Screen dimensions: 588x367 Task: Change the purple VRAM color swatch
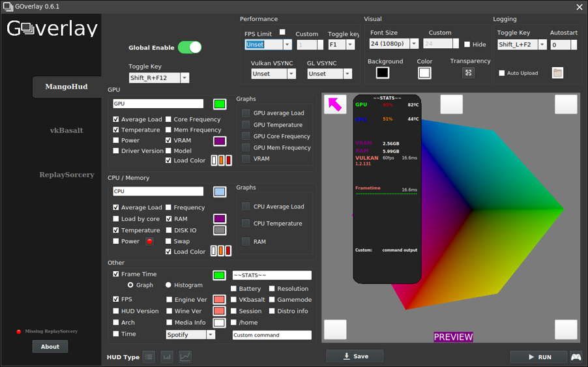[220, 141]
